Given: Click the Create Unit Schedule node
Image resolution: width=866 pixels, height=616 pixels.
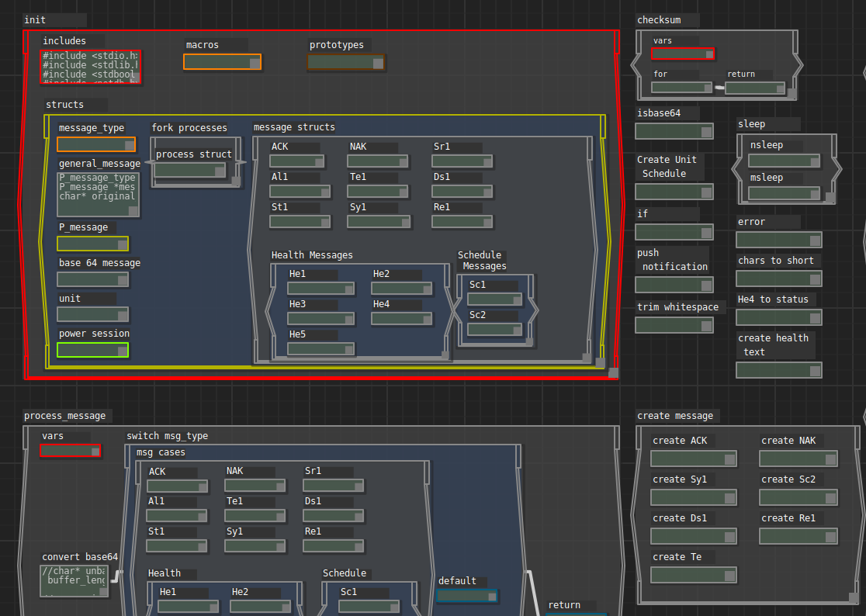Looking at the screenshot, I should (x=674, y=191).
